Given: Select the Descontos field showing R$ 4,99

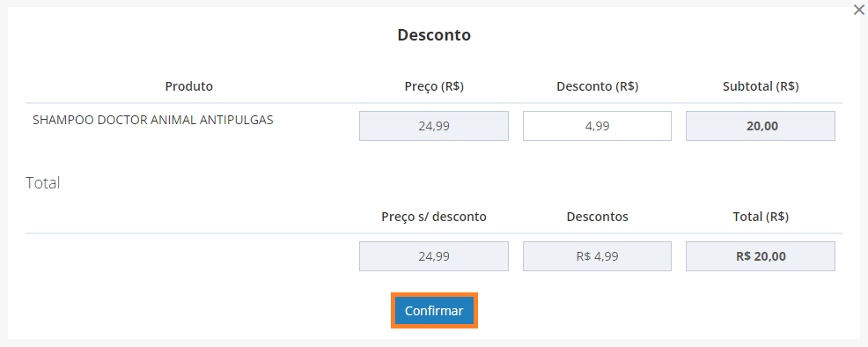Looking at the screenshot, I should [598, 256].
